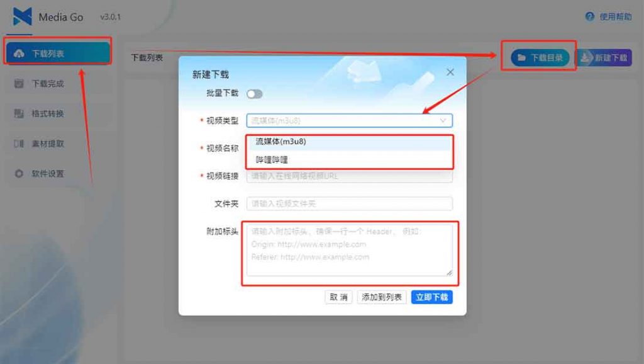Image resolution: width=644 pixels, height=364 pixels.
Task: Expand the 视频类型 dropdown arrow
Action: point(443,120)
